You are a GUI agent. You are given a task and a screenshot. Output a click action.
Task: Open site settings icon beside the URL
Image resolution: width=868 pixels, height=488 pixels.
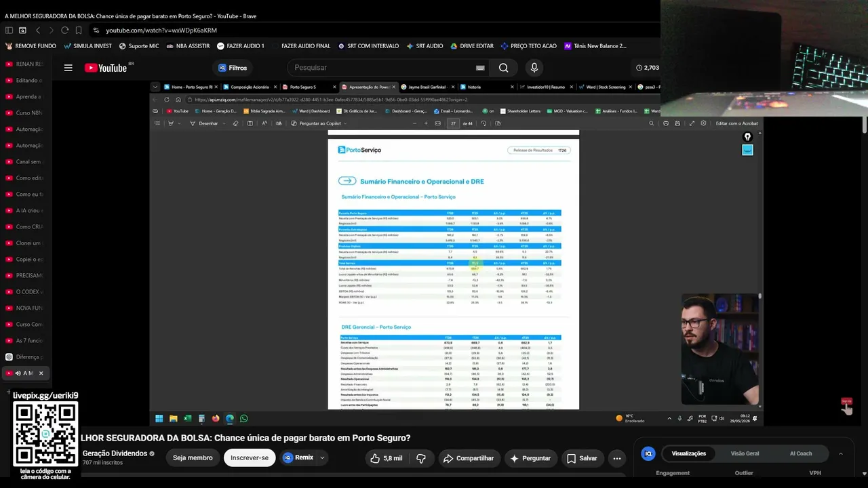(x=96, y=30)
